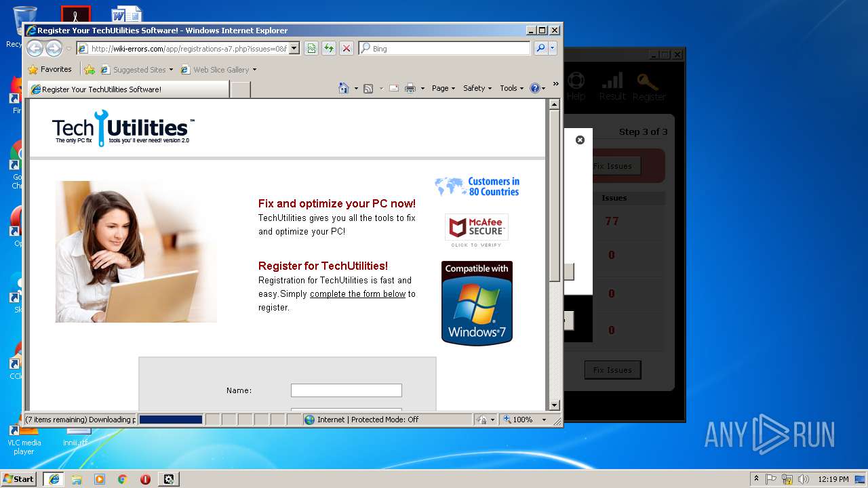
Task: Open Chrome from the taskbar
Action: click(x=123, y=479)
